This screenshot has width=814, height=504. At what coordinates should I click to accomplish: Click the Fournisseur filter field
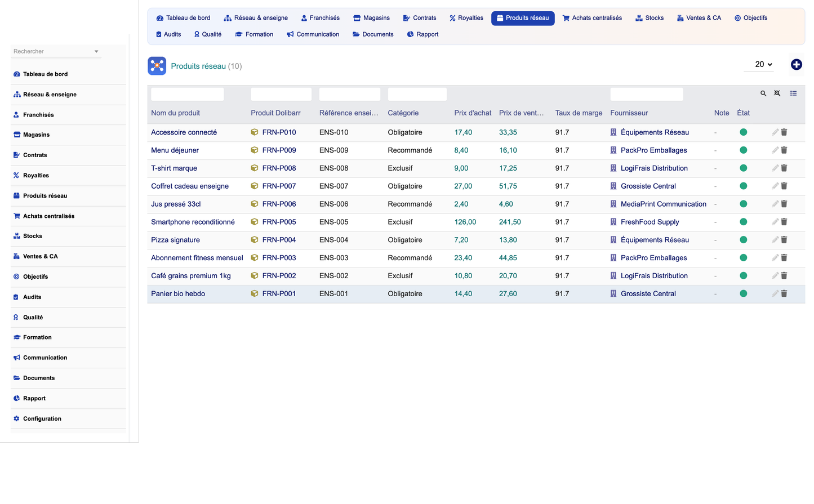click(x=647, y=94)
